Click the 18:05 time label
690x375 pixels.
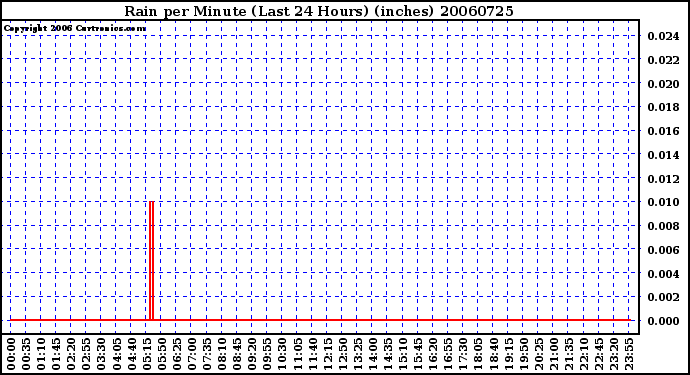coord(478,354)
